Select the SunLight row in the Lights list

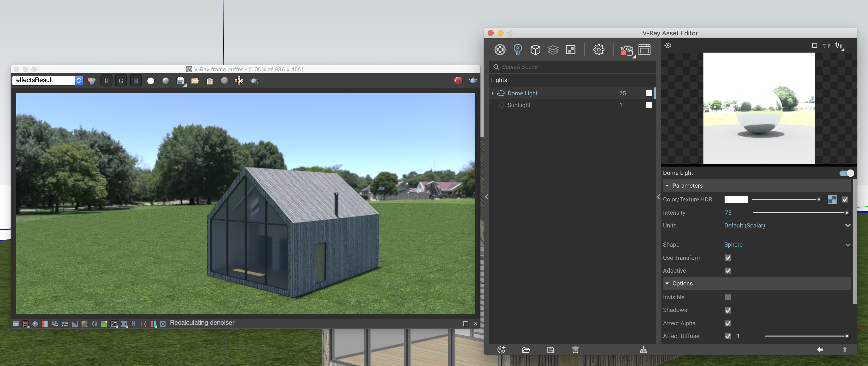pos(572,105)
